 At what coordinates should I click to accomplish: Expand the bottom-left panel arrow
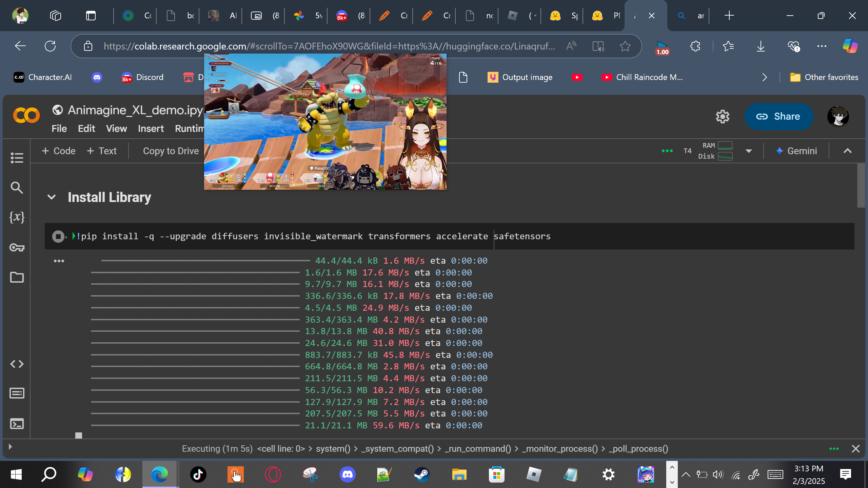click(x=10, y=447)
